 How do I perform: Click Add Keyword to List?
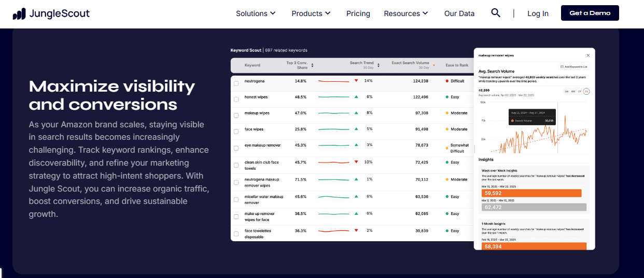573,67
